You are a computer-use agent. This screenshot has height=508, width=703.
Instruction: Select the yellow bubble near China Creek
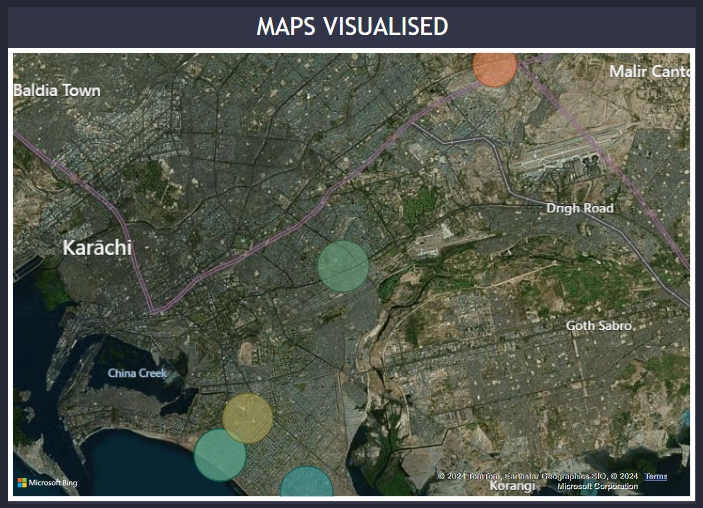point(248,418)
